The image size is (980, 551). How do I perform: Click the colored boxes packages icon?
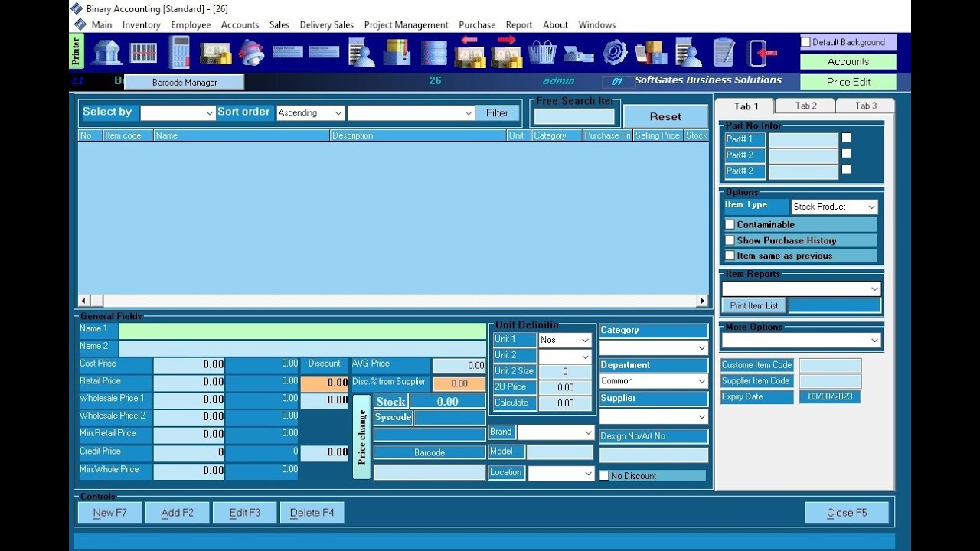pyautogui.click(x=652, y=52)
